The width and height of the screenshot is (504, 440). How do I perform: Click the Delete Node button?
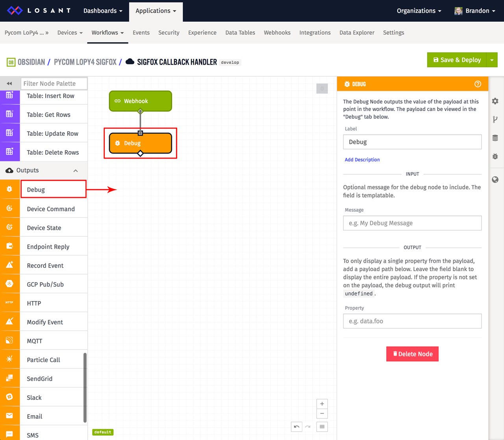click(412, 354)
